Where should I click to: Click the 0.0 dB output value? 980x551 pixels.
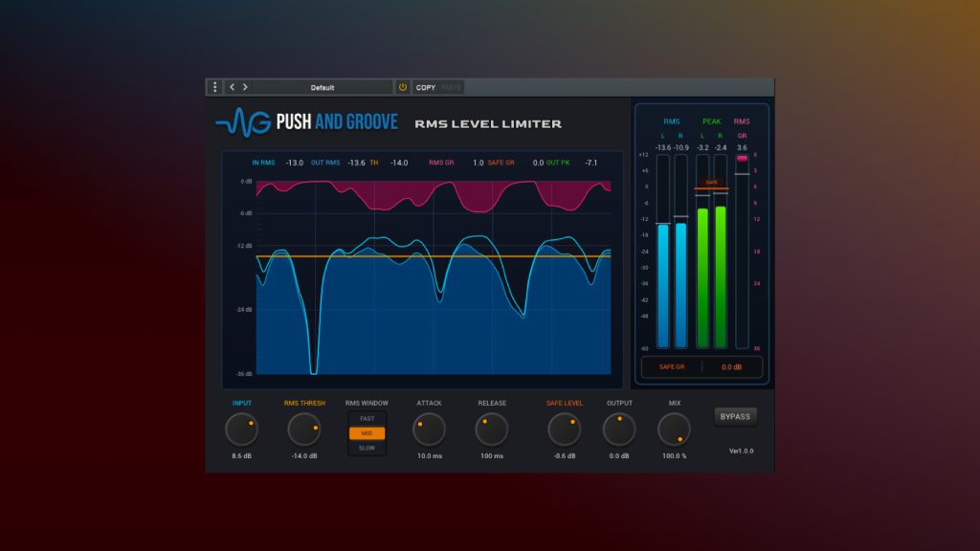point(619,456)
